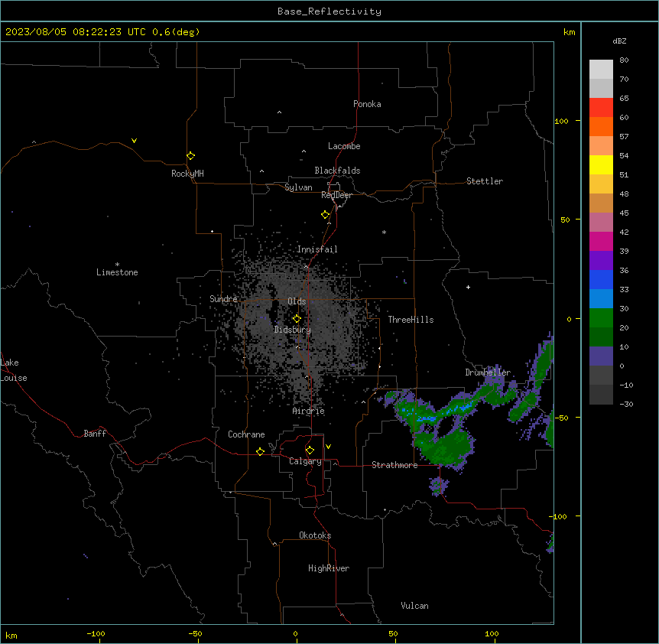Click the yellow diamond marker between Olds and Didsbury
Viewport: 659px width, 644px height.
tap(297, 319)
